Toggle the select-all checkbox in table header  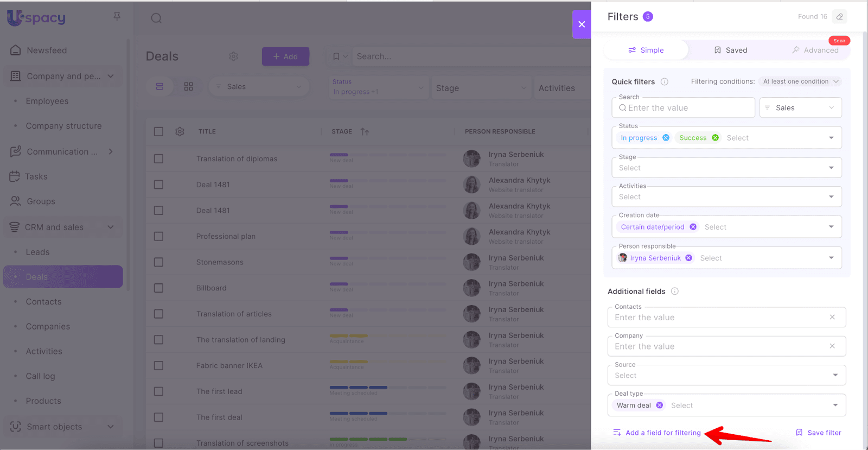tap(158, 131)
